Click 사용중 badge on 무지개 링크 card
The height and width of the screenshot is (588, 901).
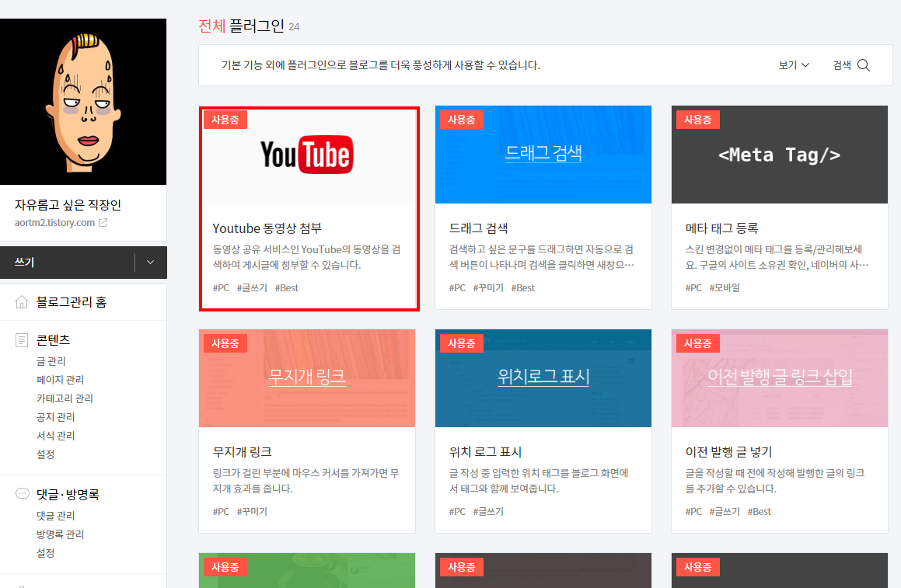tap(225, 343)
